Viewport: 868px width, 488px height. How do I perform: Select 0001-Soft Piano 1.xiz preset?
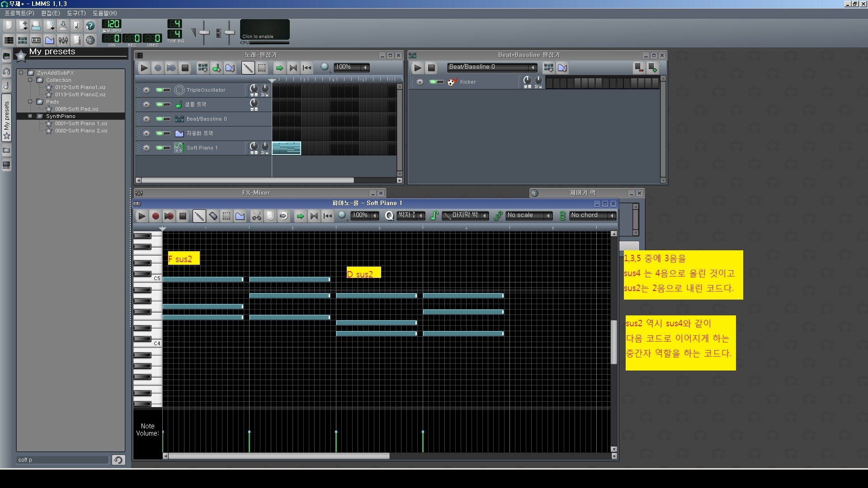[81, 123]
